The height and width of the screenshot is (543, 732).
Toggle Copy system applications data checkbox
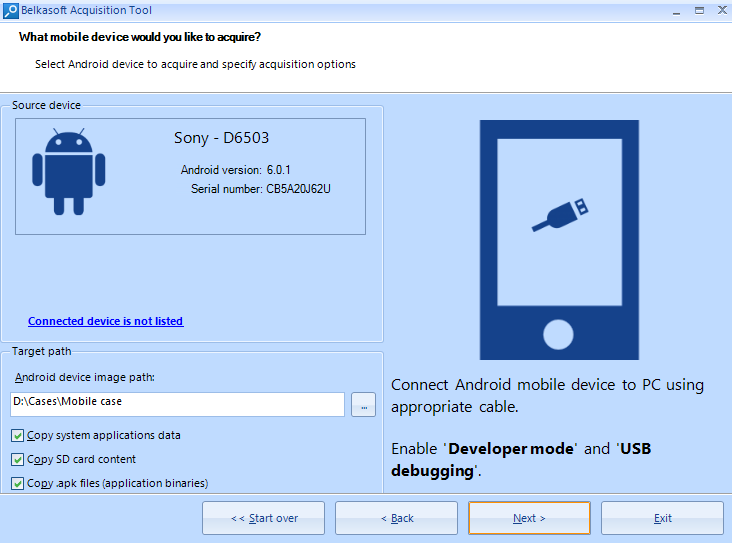tap(18, 436)
